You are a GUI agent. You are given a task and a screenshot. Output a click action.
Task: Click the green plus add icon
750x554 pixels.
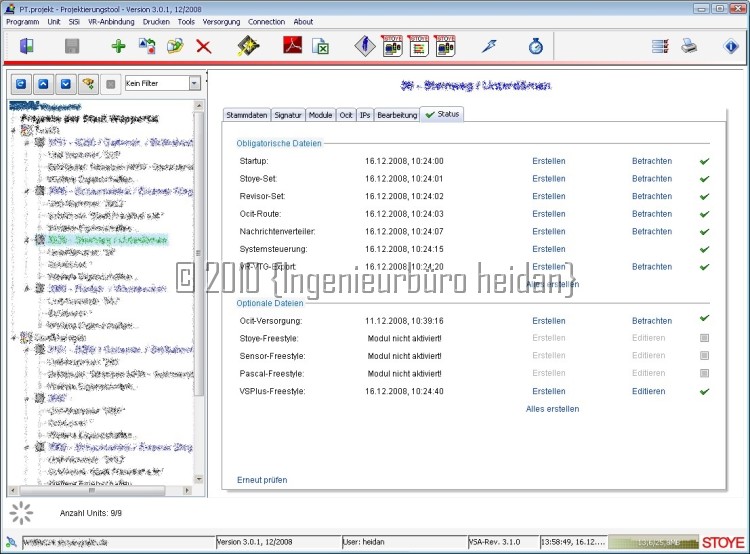118,47
